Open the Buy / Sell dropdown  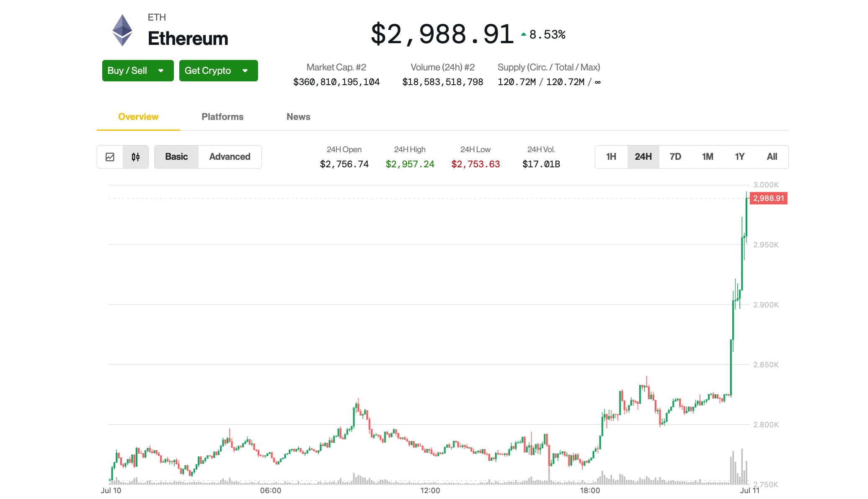click(x=137, y=70)
